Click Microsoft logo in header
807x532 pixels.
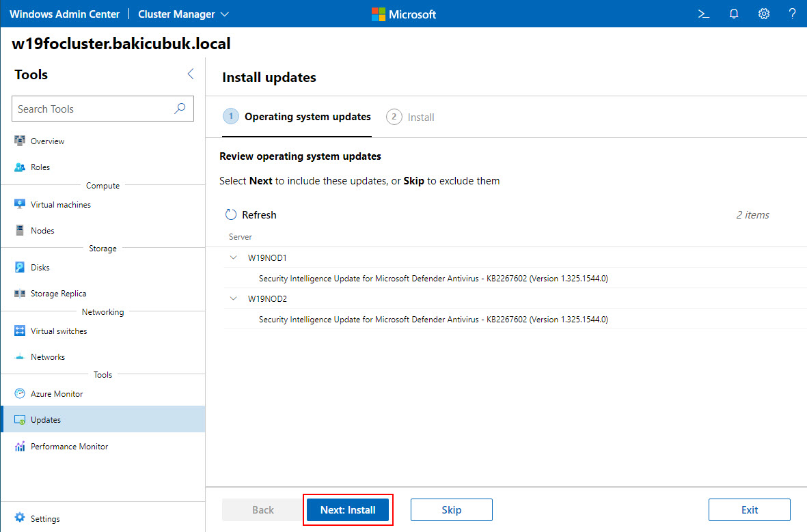403,14
